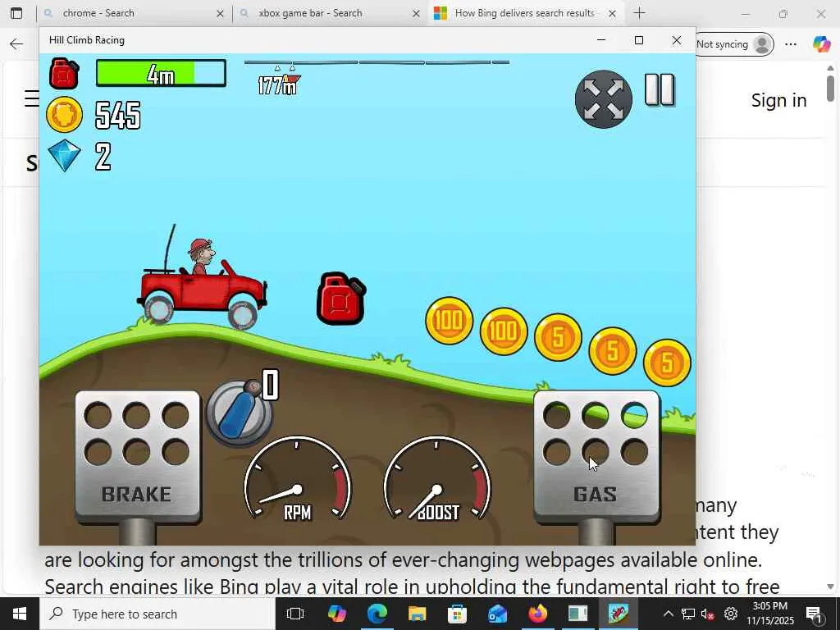Open the notification center icon
Image resolution: width=840 pixels, height=630 pixels.
[815, 614]
